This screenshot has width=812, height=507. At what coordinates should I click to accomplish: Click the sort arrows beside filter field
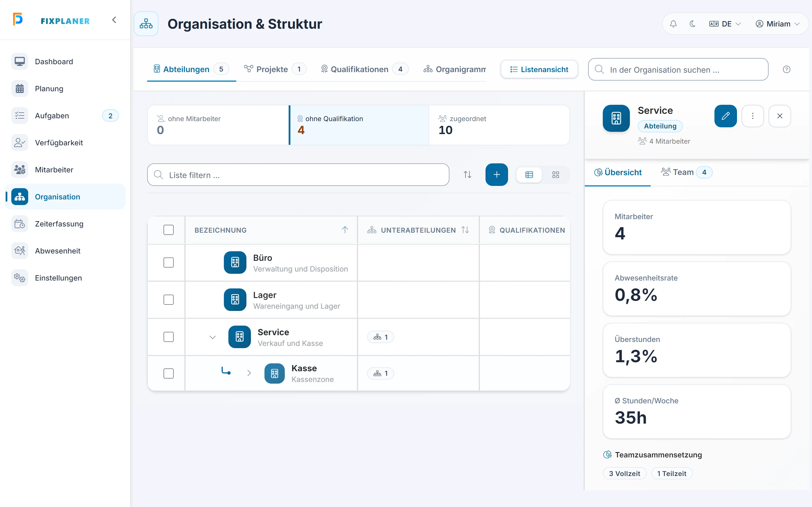[x=467, y=175]
